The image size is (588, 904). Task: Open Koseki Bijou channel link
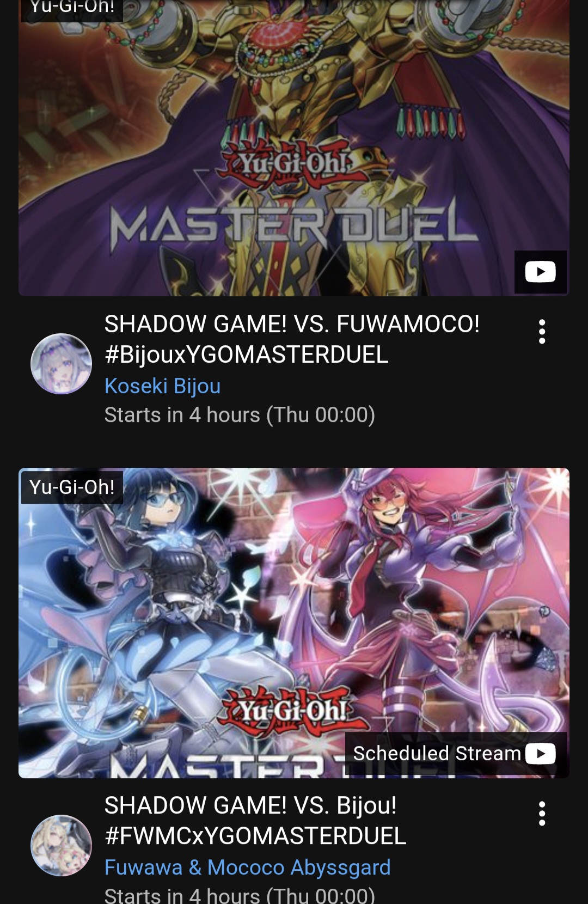pyautogui.click(x=162, y=386)
